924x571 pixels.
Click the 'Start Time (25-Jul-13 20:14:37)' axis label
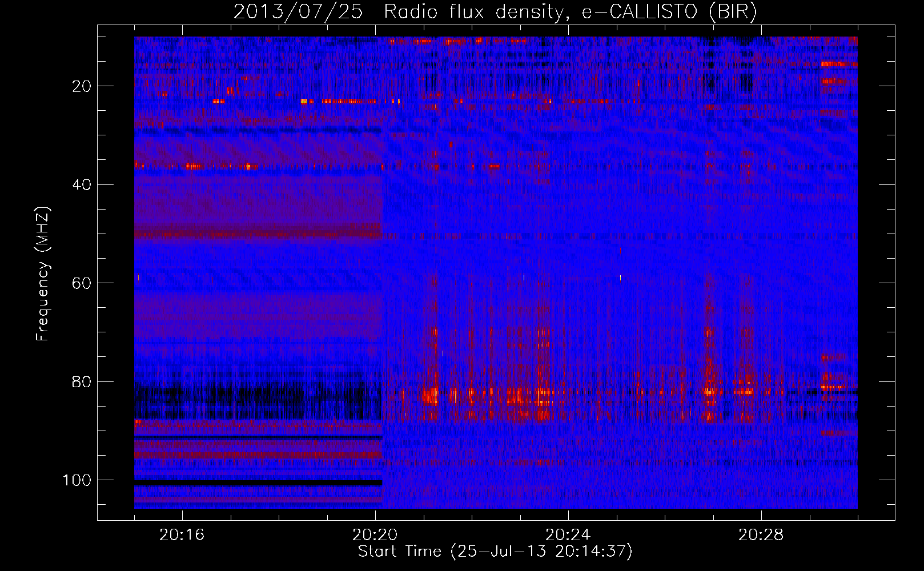(495, 552)
